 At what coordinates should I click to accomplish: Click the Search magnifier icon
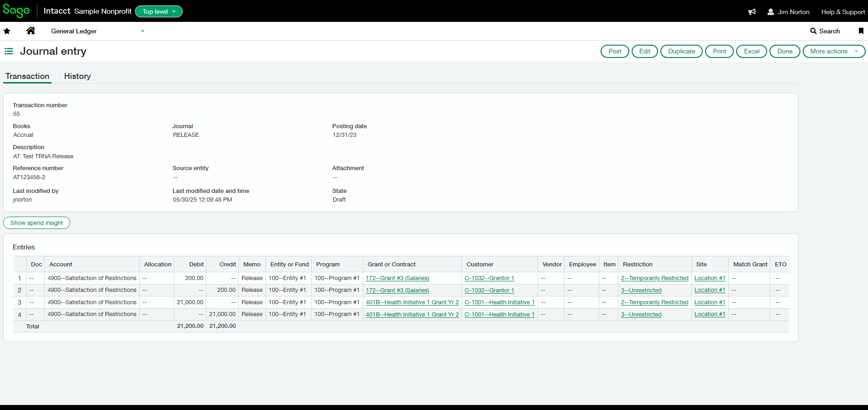click(x=813, y=31)
